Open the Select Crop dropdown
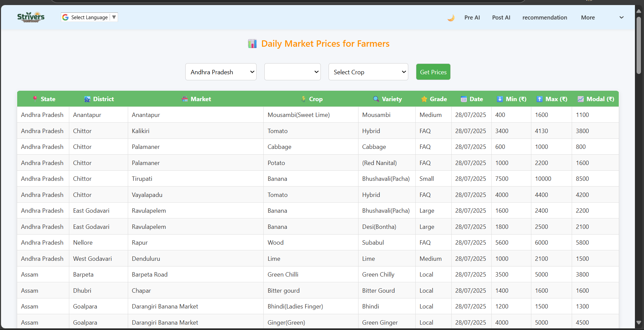The image size is (644, 330). pyautogui.click(x=368, y=72)
